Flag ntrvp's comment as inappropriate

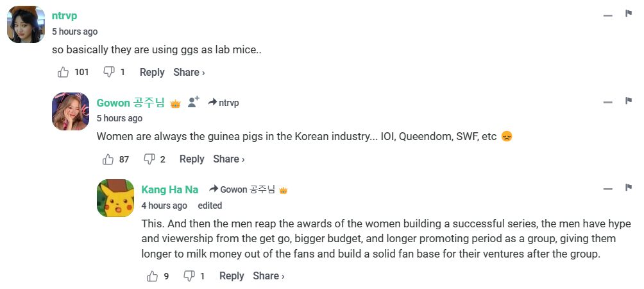click(x=629, y=14)
